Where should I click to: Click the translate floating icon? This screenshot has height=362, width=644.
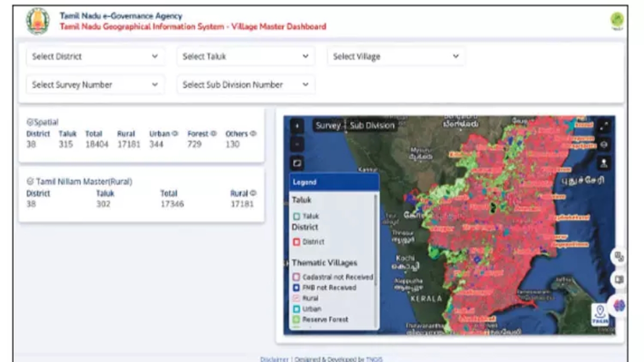[x=619, y=257]
